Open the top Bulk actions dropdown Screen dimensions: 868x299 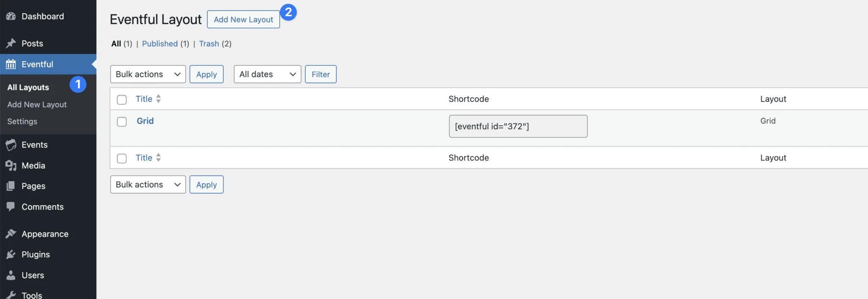pos(148,74)
